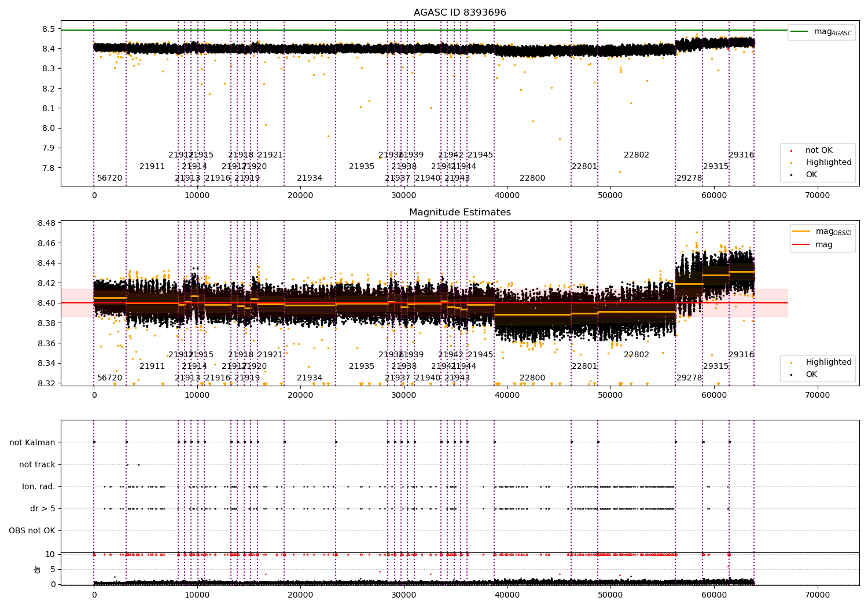Click OBSID label 29278 in Magnitude Estimates plot
This screenshot has width=868, height=608.
tap(689, 378)
